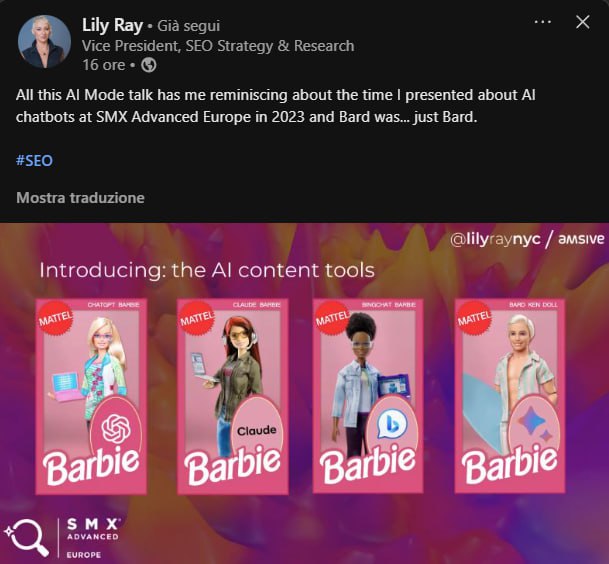
Task: Click the Mattel red badge on ChatGPT card
Action: click(55, 319)
